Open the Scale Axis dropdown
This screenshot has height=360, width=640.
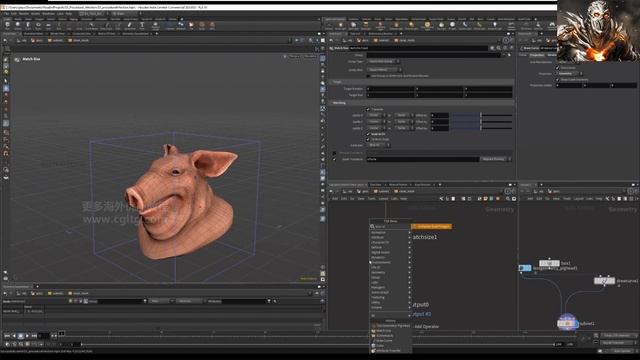[378, 145]
